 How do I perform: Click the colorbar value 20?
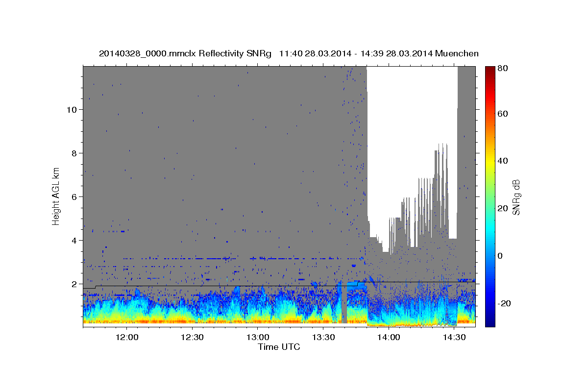pos(504,209)
